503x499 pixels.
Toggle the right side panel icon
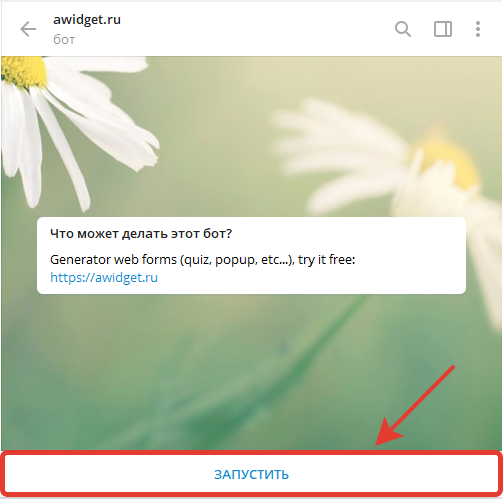tap(443, 29)
